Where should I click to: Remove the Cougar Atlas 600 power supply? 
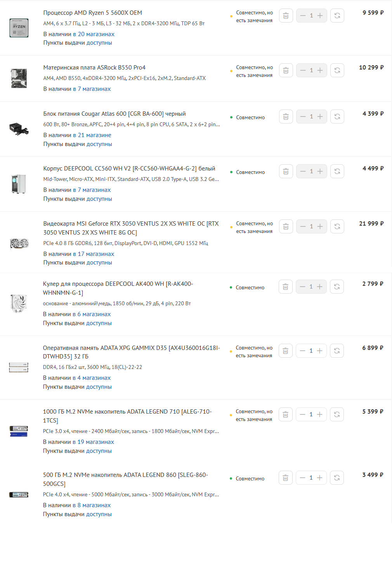(286, 117)
